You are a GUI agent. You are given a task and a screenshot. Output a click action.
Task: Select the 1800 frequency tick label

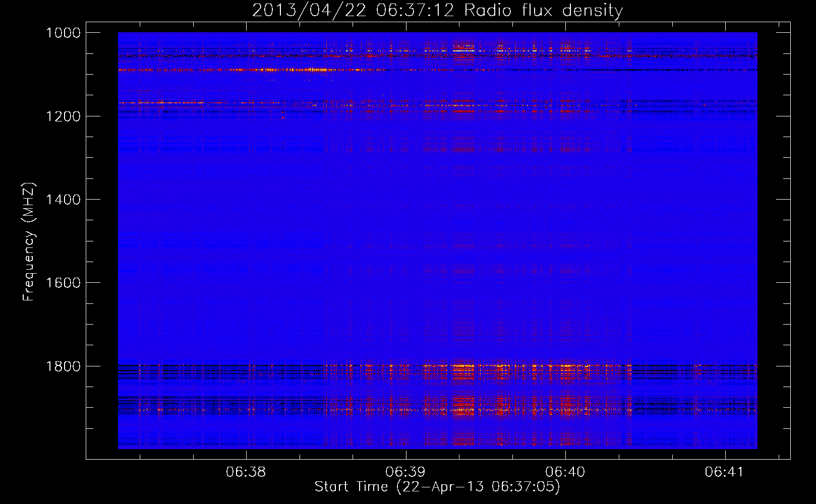click(63, 366)
